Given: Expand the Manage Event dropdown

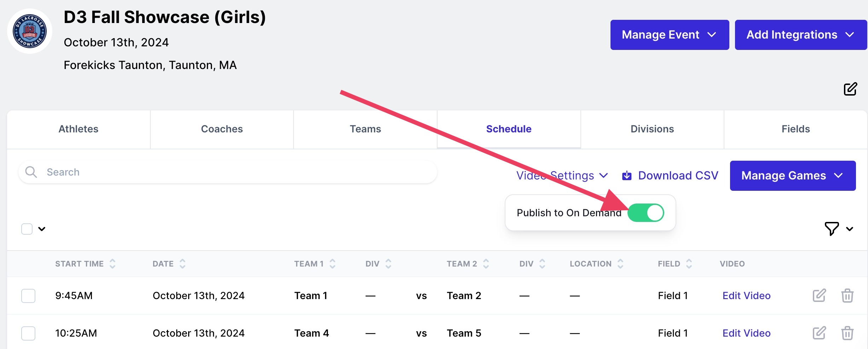Looking at the screenshot, I should pyautogui.click(x=669, y=35).
